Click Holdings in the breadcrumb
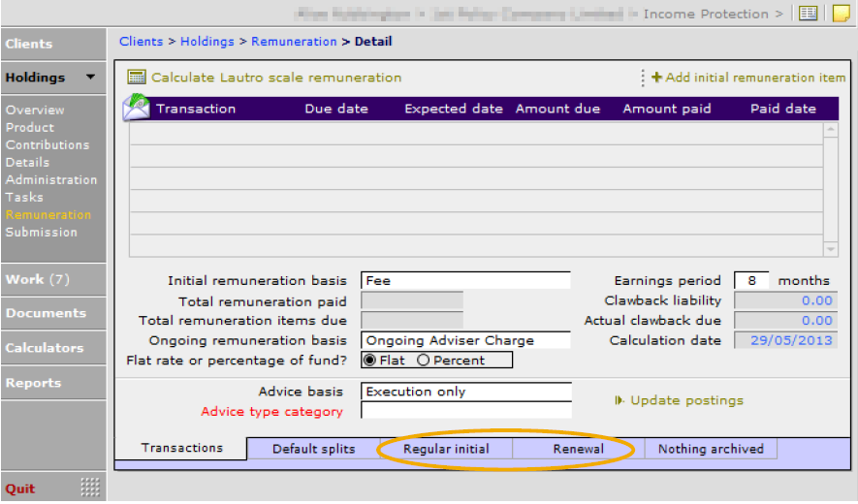Screen dimensions: 858x504 (x=207, y=42)
